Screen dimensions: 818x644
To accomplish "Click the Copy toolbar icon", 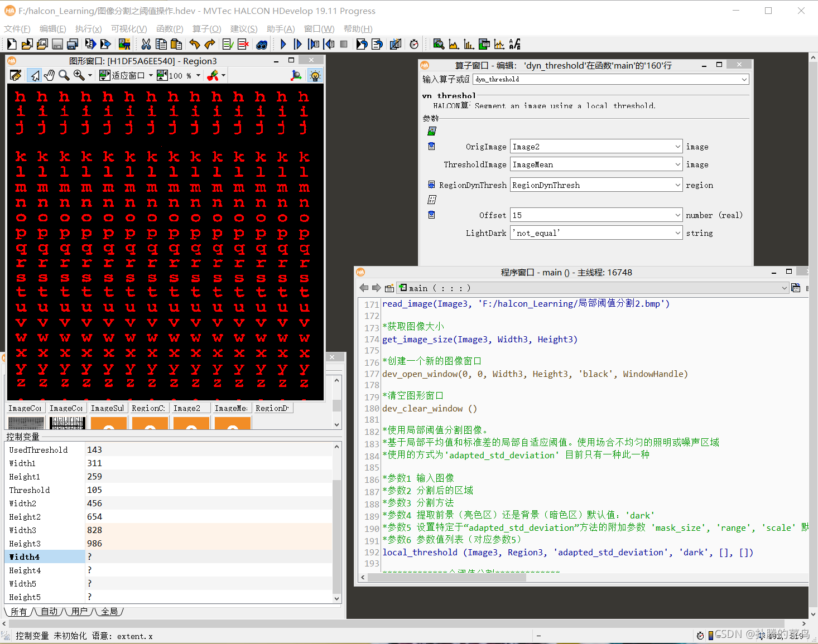I will pyautogui.click(x=161, y=44).
